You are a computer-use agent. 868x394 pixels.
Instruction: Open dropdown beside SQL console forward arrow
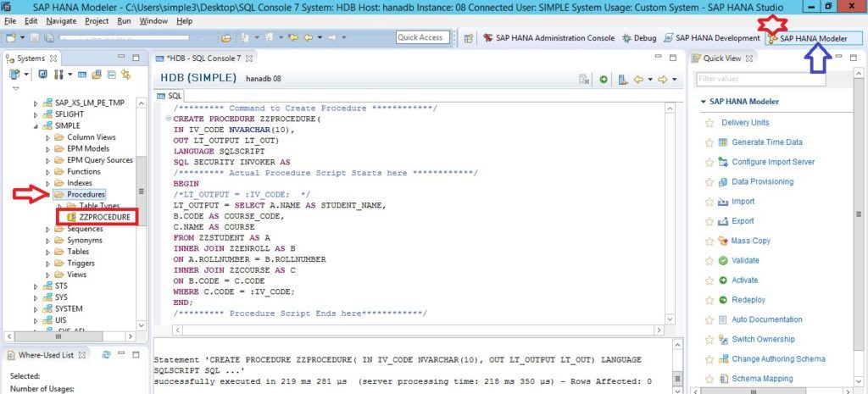click(674, 80)
